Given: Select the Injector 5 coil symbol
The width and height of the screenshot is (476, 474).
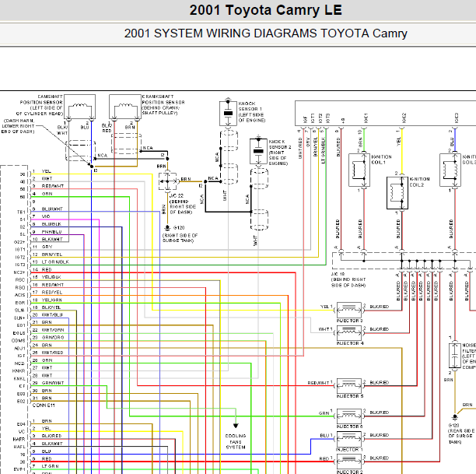Looking at the screenshot, I should [x=348, y=386].
